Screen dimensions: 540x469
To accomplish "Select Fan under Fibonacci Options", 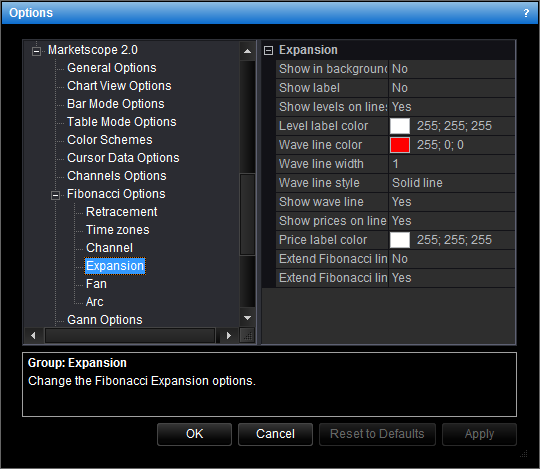I will tap(96, 284).
